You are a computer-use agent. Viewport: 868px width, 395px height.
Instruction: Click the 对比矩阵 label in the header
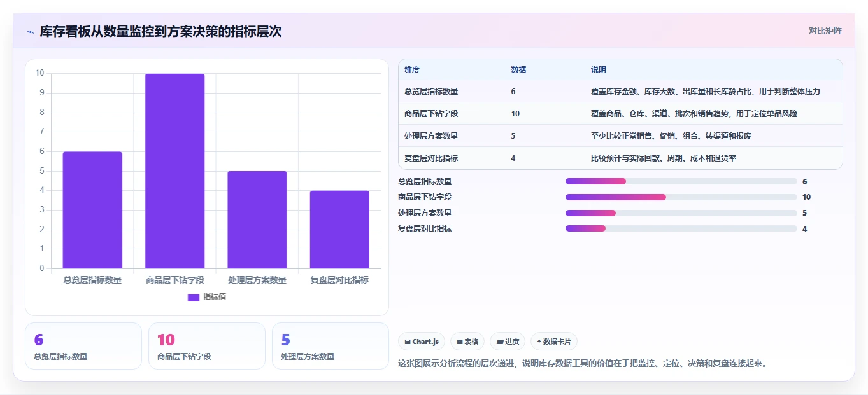pos(825,31)
